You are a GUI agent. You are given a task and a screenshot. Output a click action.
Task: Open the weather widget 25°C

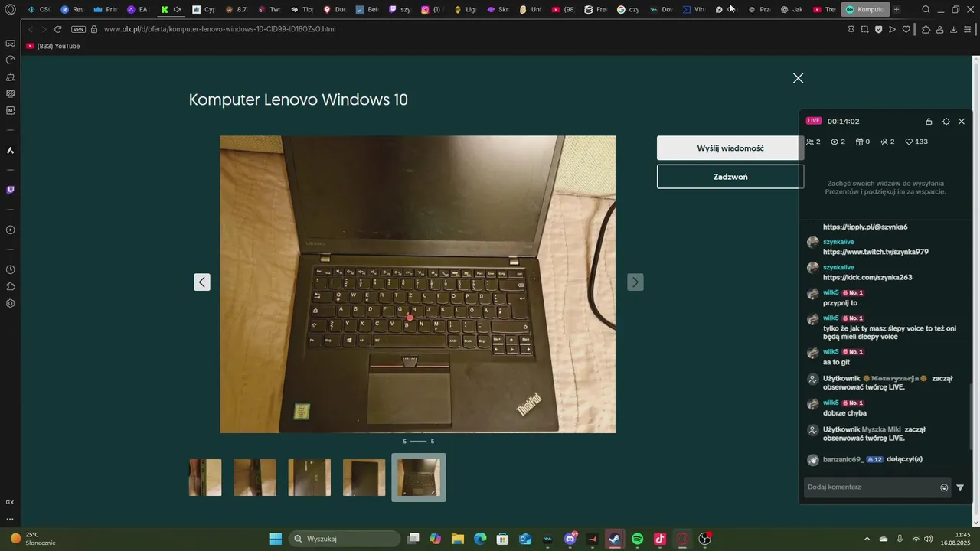click(34, 539)
